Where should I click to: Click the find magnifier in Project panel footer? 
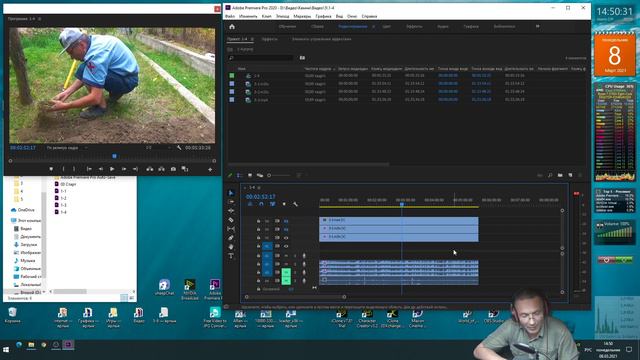(550, 175)
